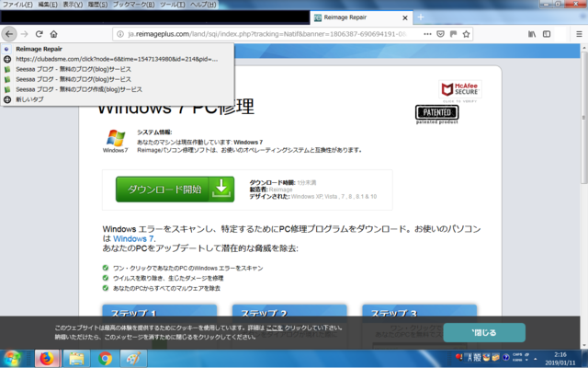Show site information icon in address bar
Screen dimensions: 588x368
120,34
